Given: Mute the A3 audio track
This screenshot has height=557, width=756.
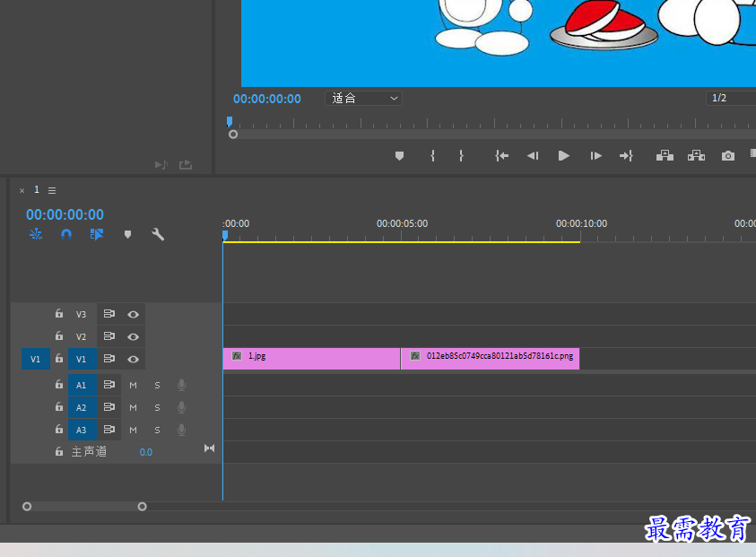Looking at the screenshot, I should coord(133,430).
